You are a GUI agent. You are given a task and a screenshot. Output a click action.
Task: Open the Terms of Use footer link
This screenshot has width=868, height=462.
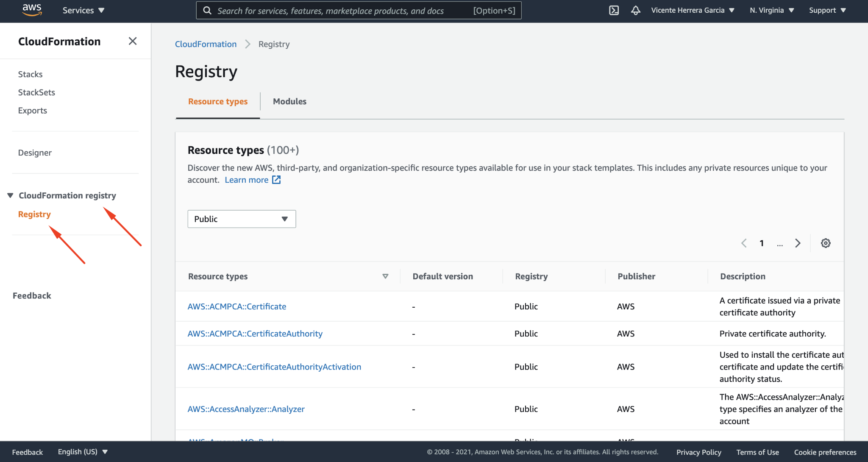click(757, 452)
